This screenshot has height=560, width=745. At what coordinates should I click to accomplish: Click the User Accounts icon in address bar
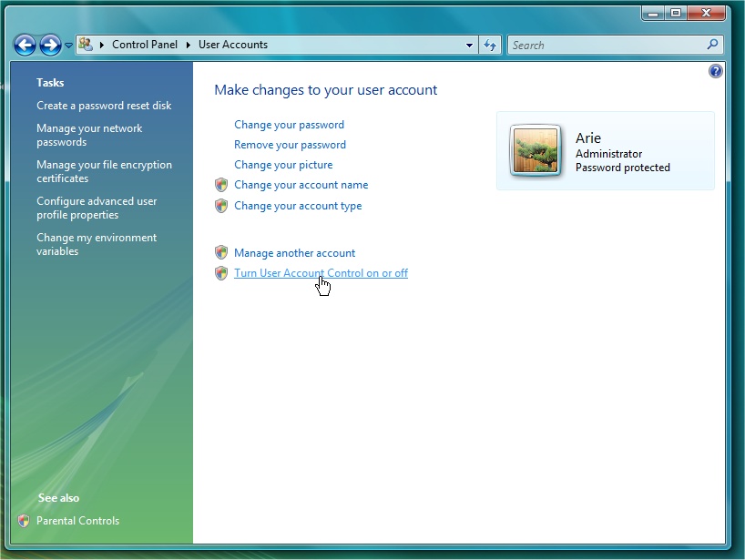86,45
